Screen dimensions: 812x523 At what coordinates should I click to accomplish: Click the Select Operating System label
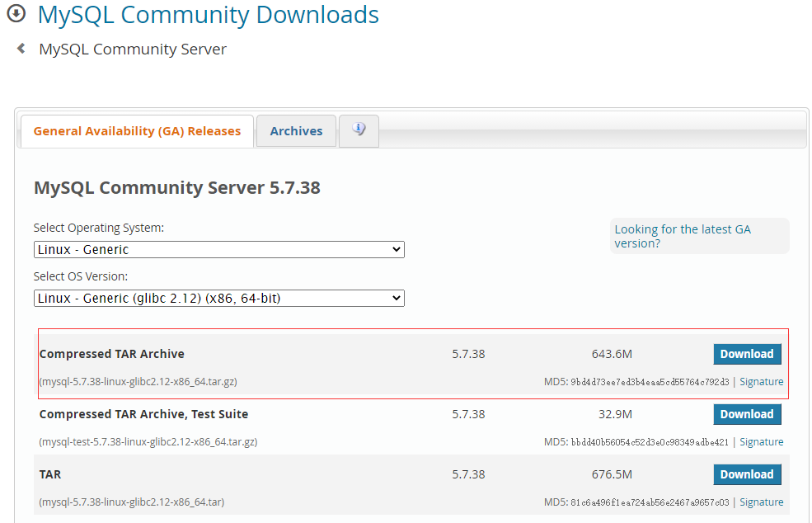tap(98, 228)
